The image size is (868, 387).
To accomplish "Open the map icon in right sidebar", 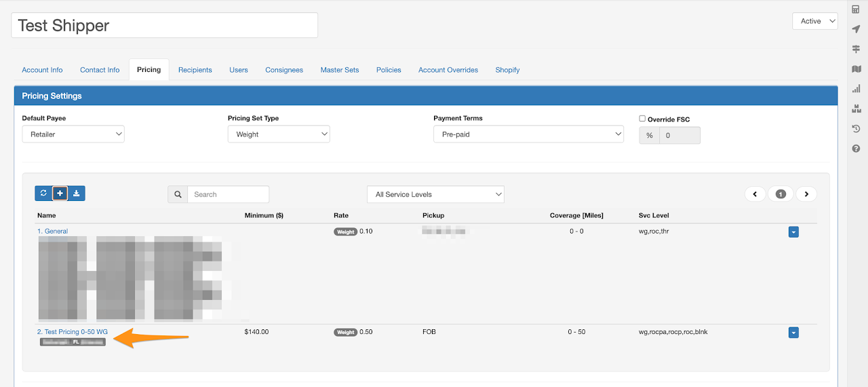I will click(x=856, y=69).
